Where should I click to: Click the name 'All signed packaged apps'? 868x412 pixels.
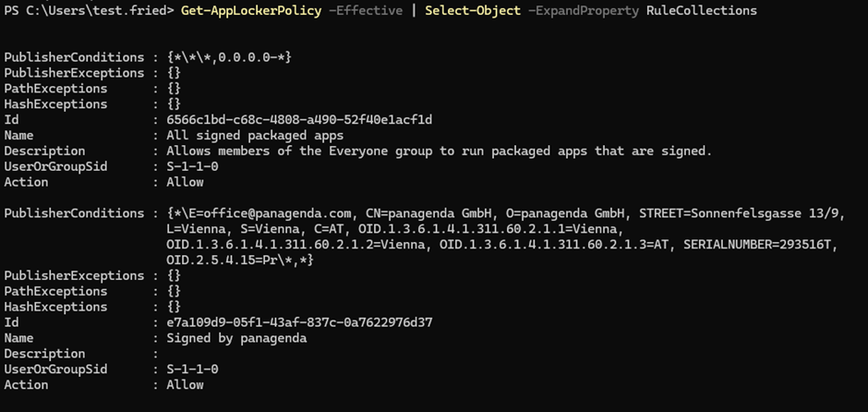pyautogui.click(x=255, y=136)
